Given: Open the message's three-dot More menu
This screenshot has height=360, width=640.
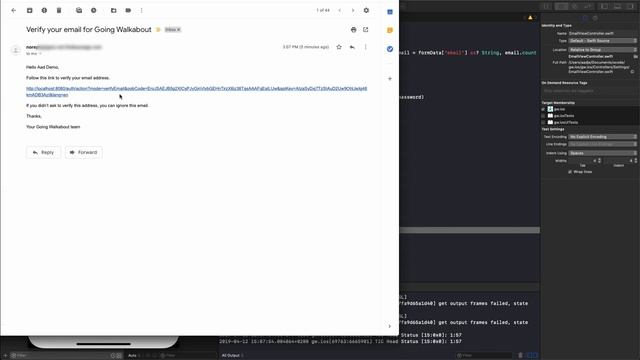Looking at the screenshot, I should [x=366, y=47].
